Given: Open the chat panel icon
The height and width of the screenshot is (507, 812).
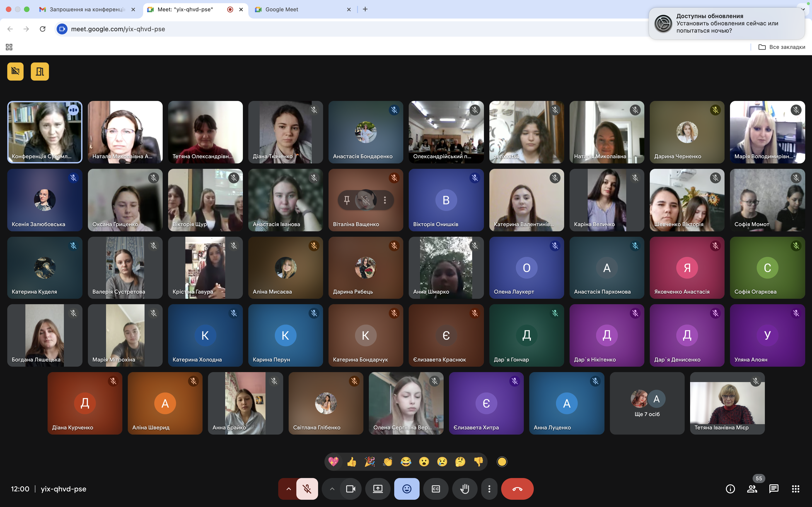Looking at the screenshot, I should [773, 489].
